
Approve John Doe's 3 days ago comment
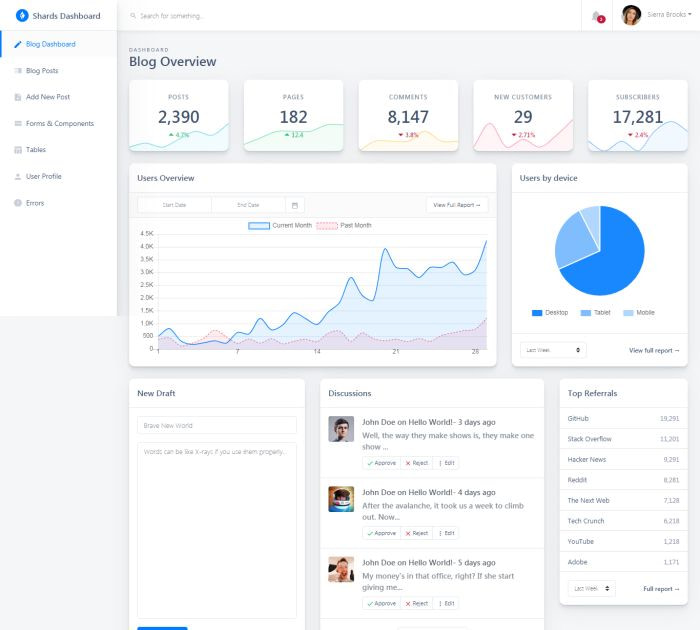coord(382,463)
